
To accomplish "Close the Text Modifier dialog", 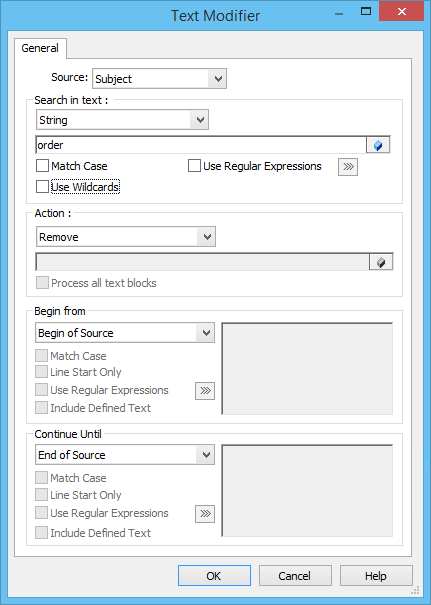I will tap(402, 11).
